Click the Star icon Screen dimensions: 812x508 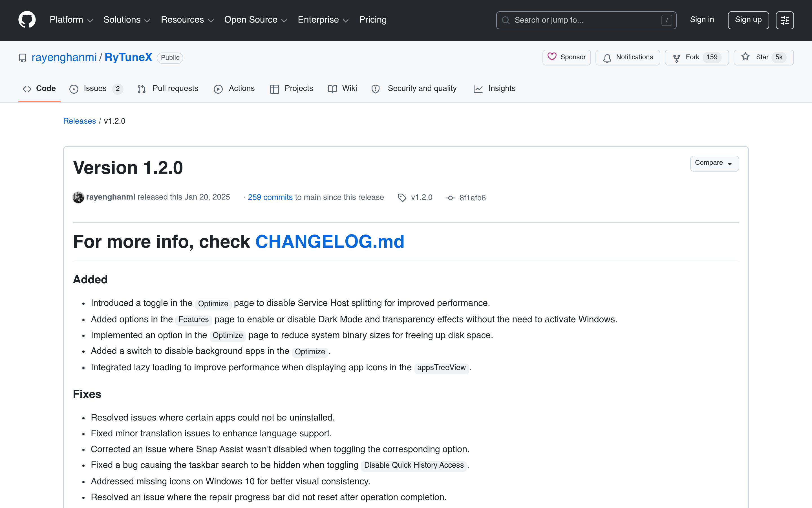coord(745,57)
